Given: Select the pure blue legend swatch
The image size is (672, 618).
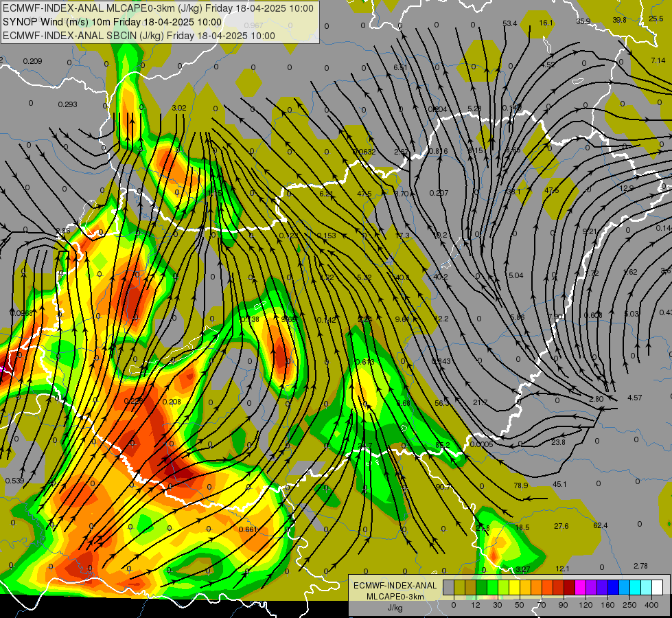Looking at the screenshot, I should [614, 587].
